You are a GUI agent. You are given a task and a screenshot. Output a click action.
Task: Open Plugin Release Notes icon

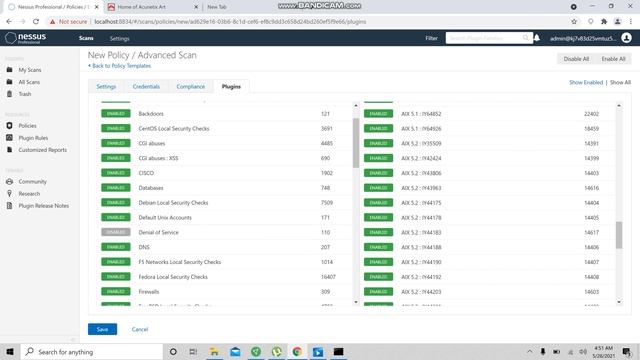point(9,206)
